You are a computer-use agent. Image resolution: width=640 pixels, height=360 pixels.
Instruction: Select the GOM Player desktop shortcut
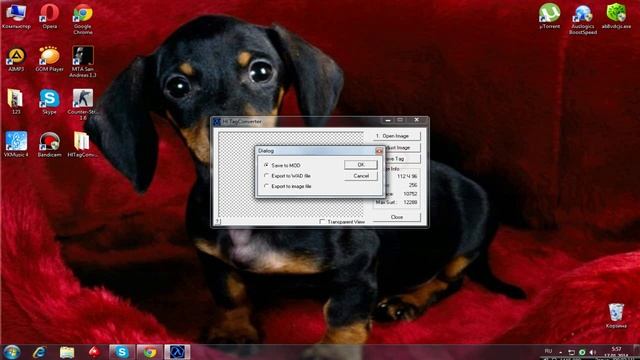coord(49,60)
